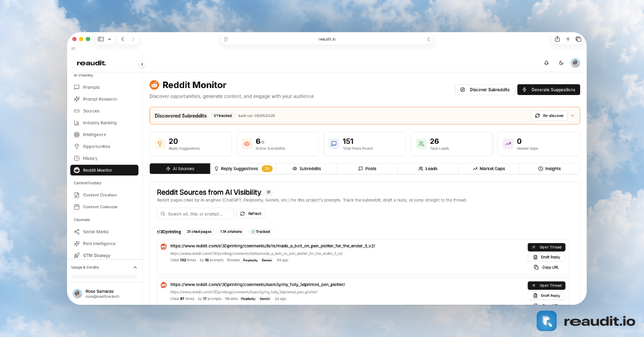Open the Subreddits tab
Viewport: 644px width, 337px height.
pyautogui.click(x=306, y=169)
